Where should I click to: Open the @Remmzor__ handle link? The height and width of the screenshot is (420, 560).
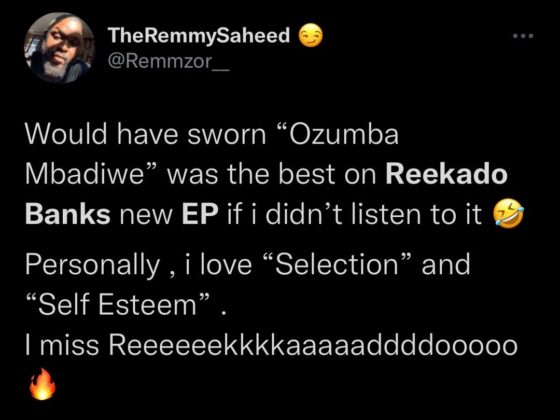(169, 62)
